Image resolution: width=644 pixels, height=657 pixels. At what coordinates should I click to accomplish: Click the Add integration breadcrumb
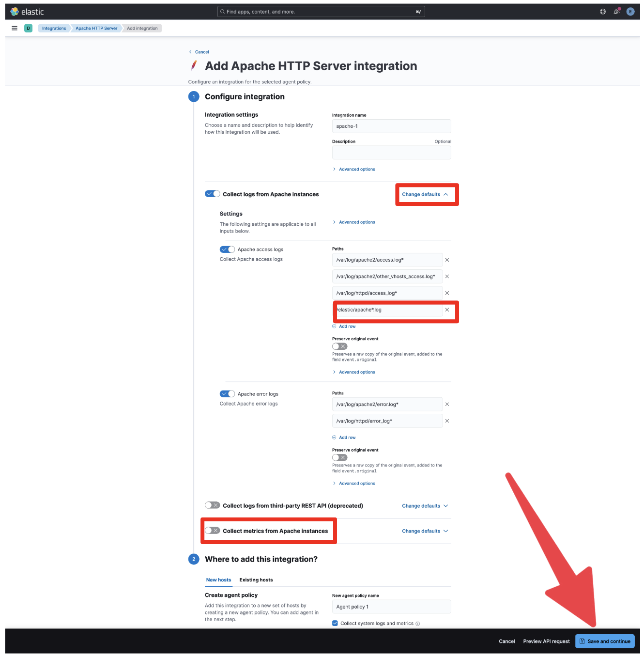pos(142,28)
